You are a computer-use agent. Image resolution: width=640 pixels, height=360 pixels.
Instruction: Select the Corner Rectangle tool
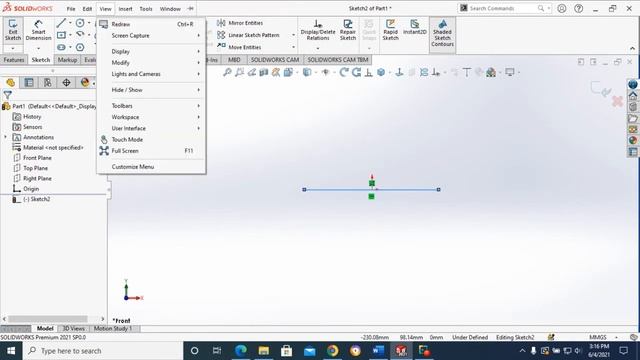point(61,35)
